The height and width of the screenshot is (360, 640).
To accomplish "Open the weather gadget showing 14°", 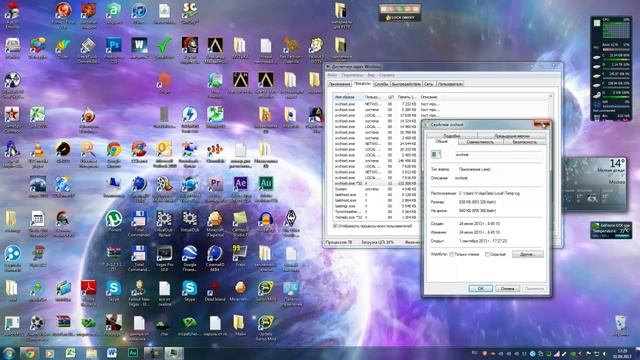I will tap(595, 184).
